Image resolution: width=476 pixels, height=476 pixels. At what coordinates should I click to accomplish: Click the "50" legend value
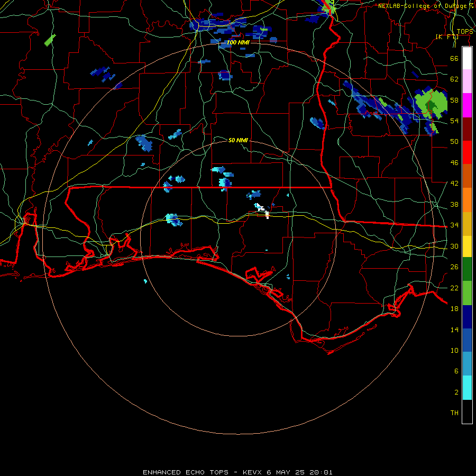454,142
